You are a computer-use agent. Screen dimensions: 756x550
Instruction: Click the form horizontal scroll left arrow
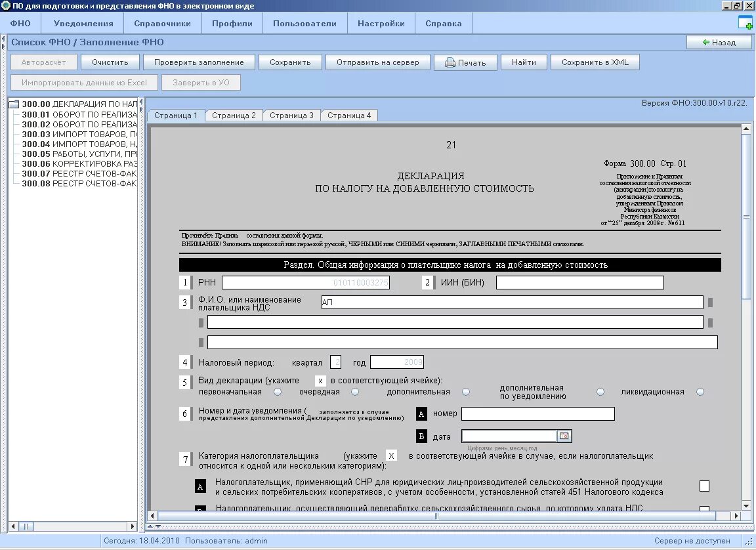pos(152,516)
